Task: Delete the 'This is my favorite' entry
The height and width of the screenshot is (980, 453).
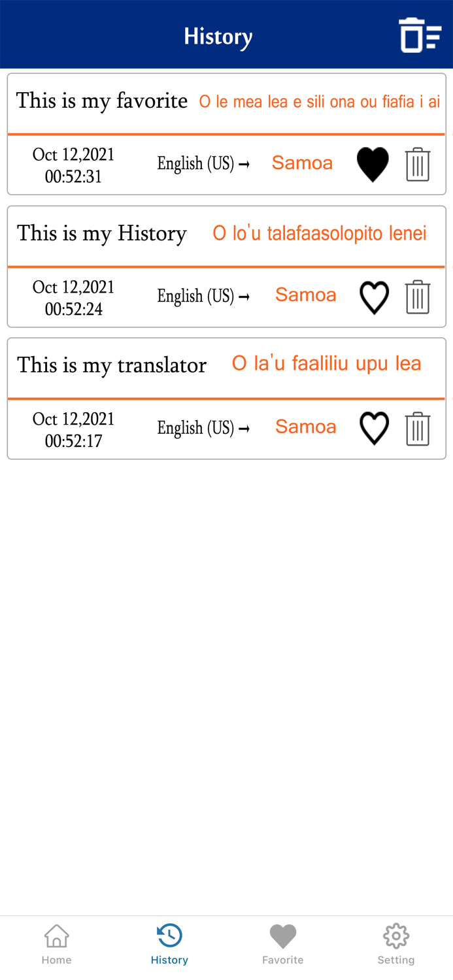Action: pos(417,164)
